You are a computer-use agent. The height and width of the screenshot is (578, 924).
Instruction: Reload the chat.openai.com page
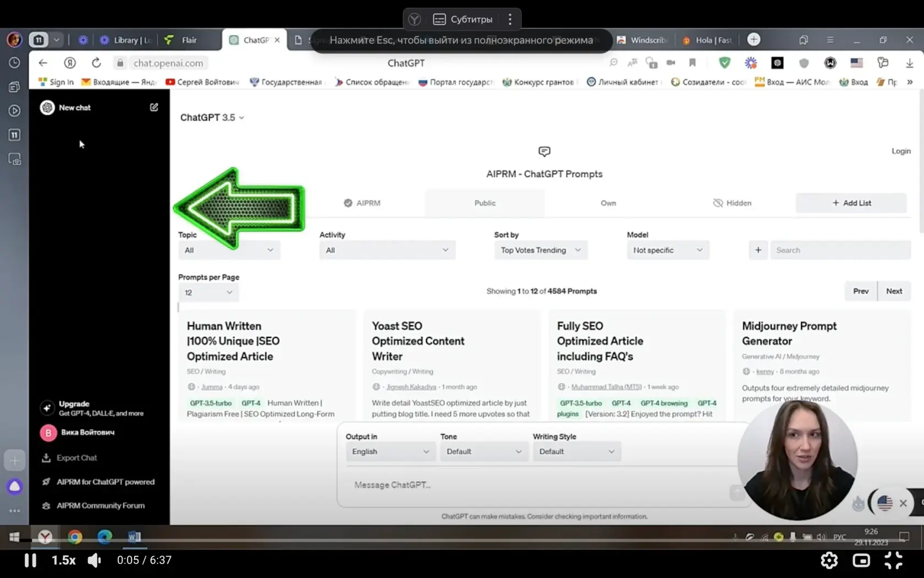coord(96,63)
